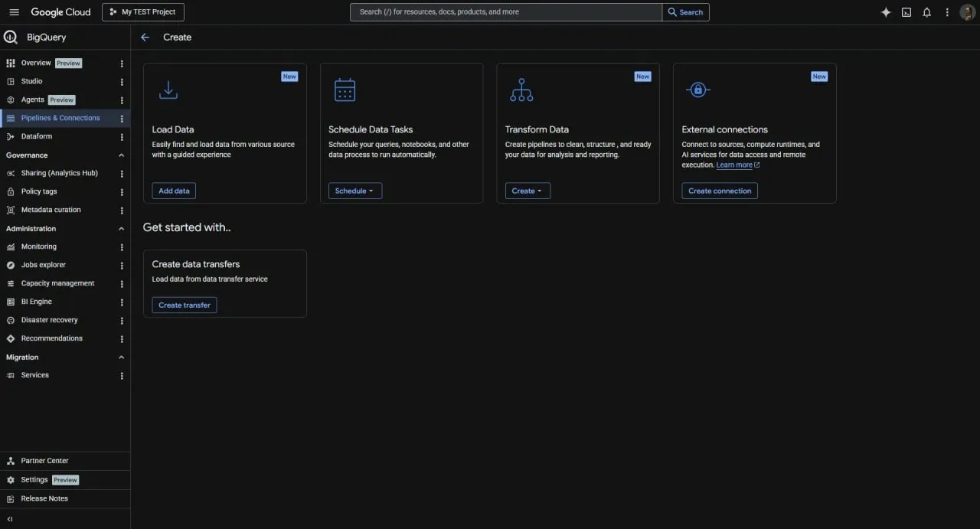Image resolution: width=980 pixels, height=529 pixels.
Task: Open more options for Services
Action: point(122,376)
